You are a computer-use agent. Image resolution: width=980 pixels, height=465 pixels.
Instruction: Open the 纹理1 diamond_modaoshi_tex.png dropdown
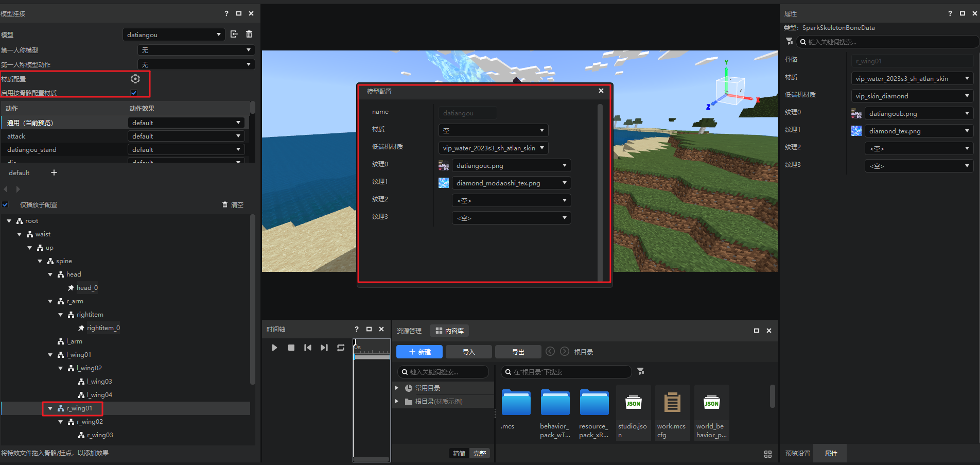coord(511,183)
